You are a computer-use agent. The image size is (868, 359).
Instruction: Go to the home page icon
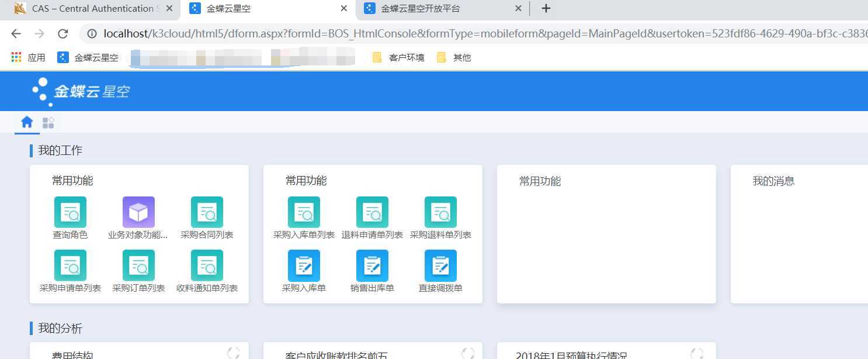click(x=27, y=122)
